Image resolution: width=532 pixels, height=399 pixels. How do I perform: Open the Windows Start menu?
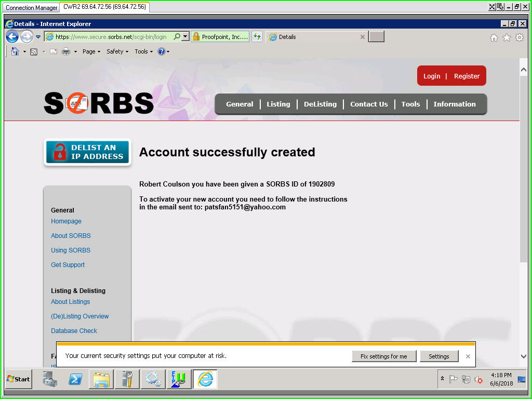coord(19,379)
